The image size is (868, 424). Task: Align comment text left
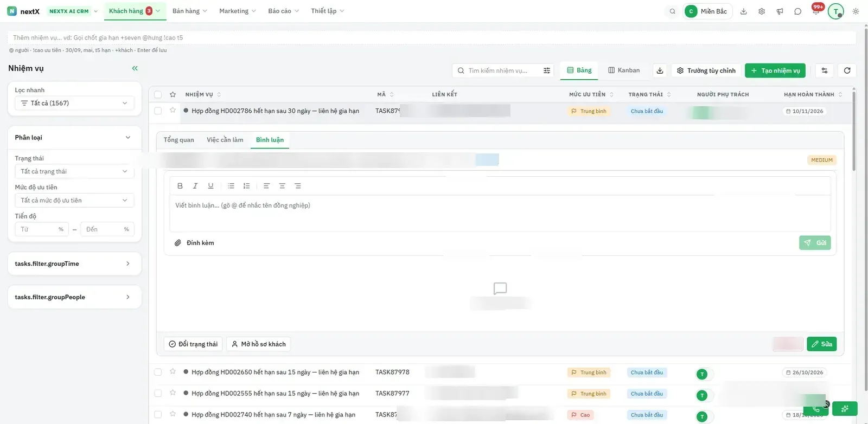pyautogui.click(x=266, y=186)
